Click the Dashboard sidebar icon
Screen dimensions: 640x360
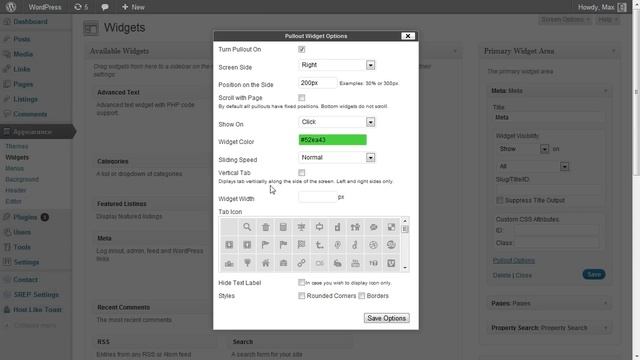(x=7, y=22)
